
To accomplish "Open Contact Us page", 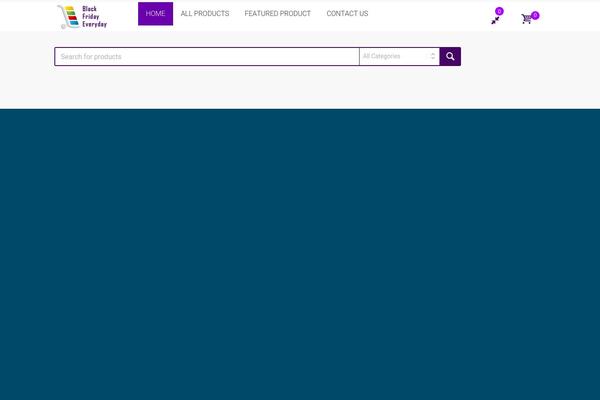I will click(x=347, y=14).
